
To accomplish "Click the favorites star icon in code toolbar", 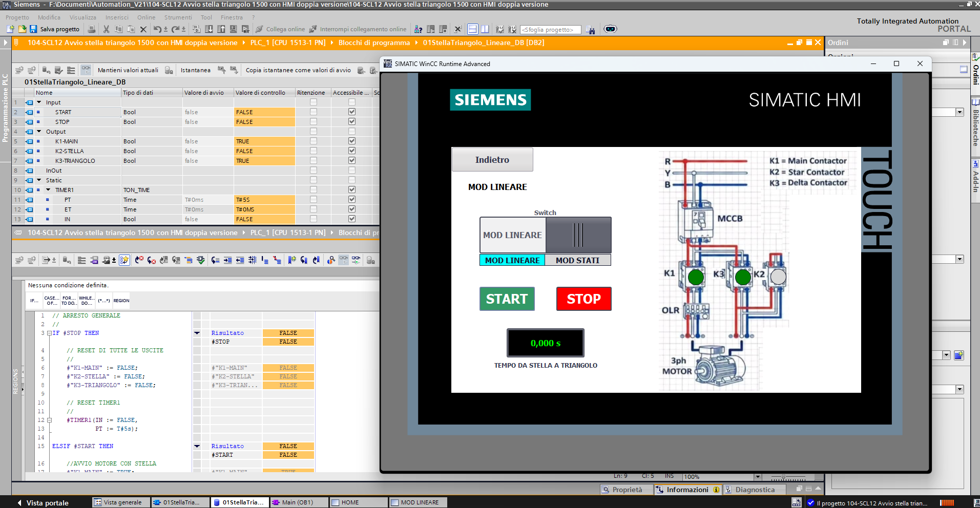I will coord(124,260).
